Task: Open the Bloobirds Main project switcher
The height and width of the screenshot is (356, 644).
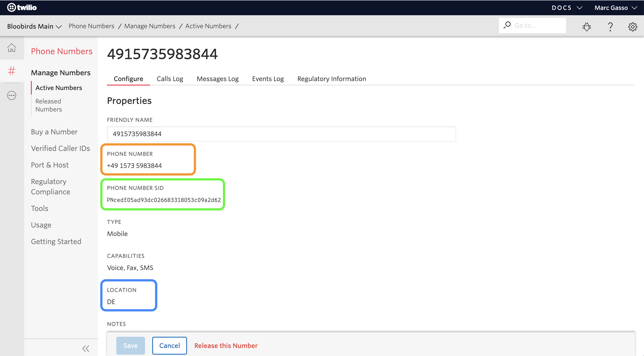Action: [x=34, y=26]
